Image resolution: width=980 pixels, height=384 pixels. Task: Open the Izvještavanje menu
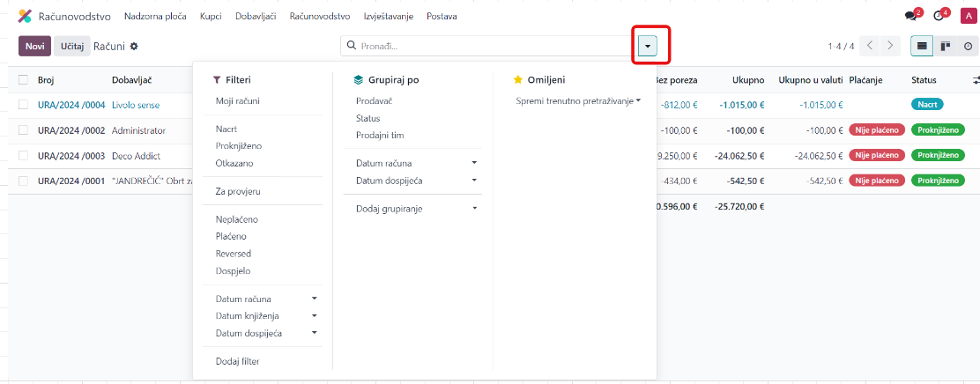388,17
